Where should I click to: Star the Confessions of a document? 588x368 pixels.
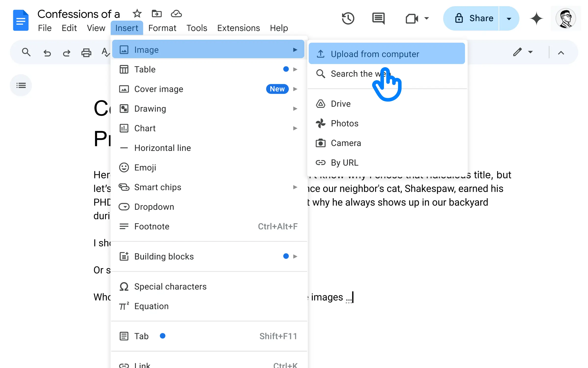(x=137, y=13)
